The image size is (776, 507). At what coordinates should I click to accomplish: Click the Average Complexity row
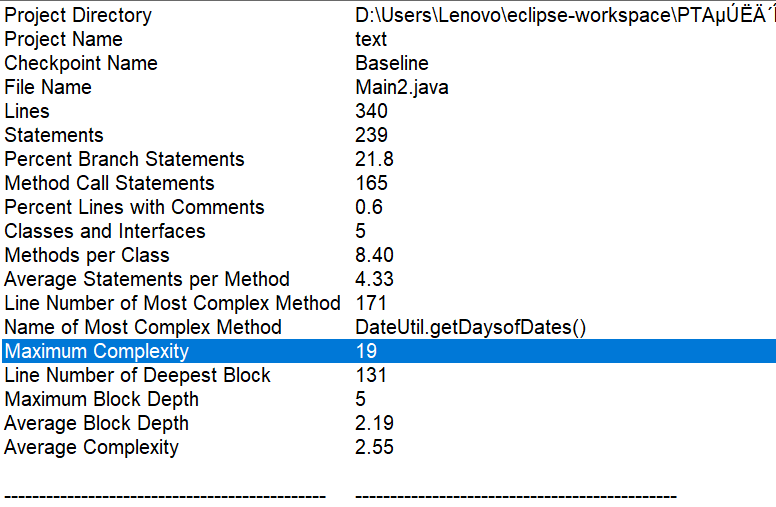pos(91,447)
